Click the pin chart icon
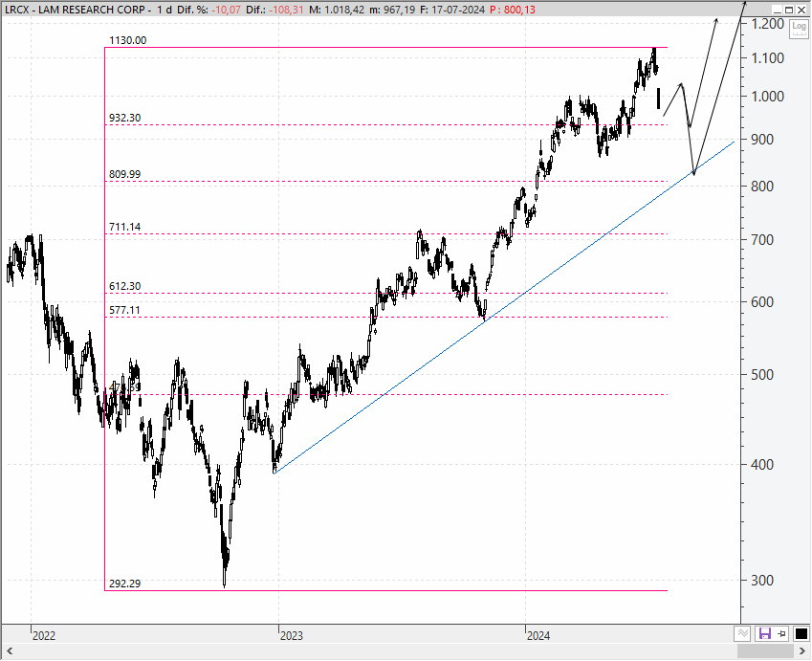812x661 pixels. point(781,633)
